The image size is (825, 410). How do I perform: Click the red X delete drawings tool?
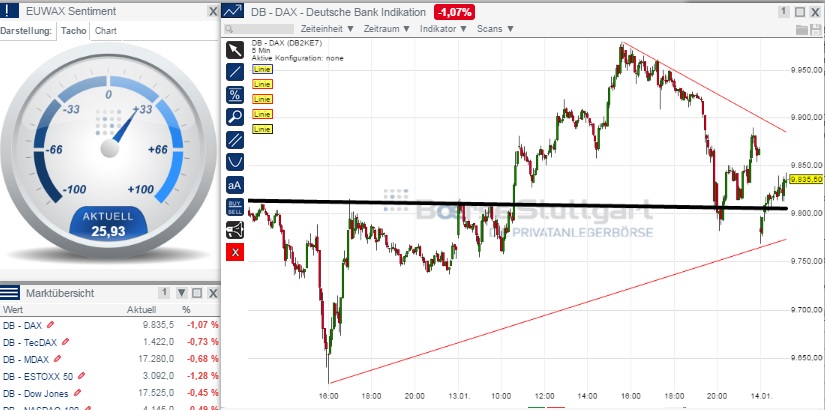coord(235,252)
